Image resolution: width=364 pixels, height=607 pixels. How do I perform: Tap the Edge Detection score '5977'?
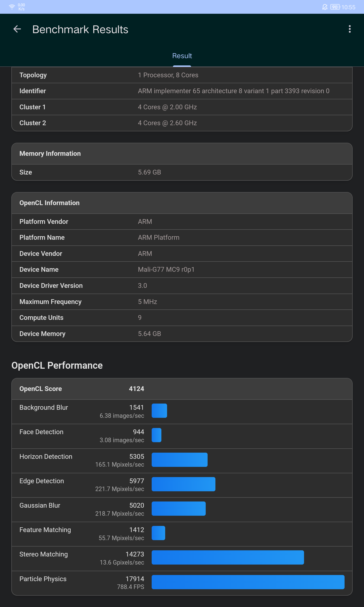(137, 481)
